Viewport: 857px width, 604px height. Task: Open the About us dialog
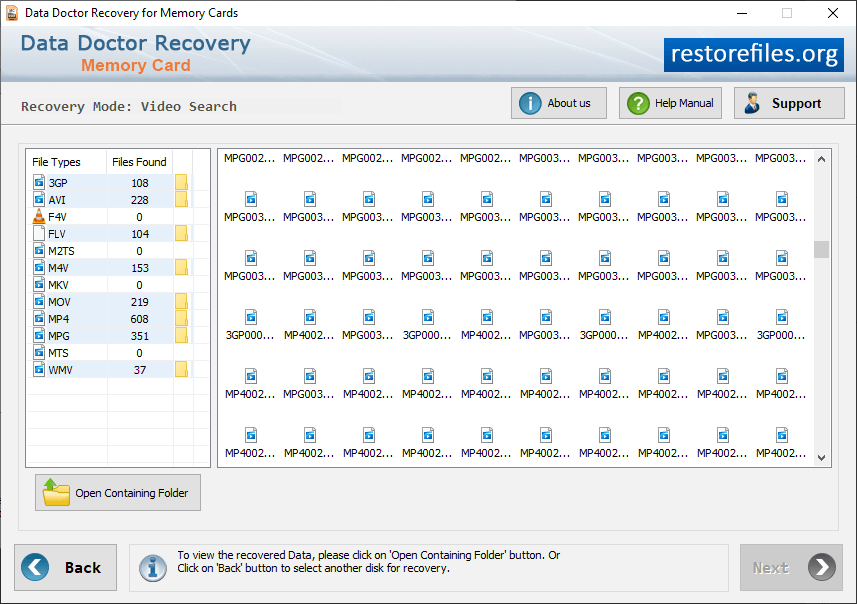559,103
